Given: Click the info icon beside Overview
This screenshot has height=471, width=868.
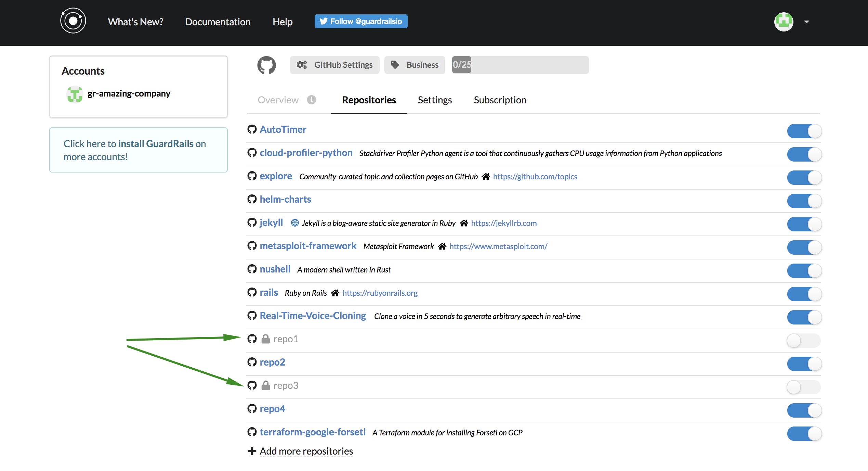Looking at the screenshot, I should click(x=311, y=100).
